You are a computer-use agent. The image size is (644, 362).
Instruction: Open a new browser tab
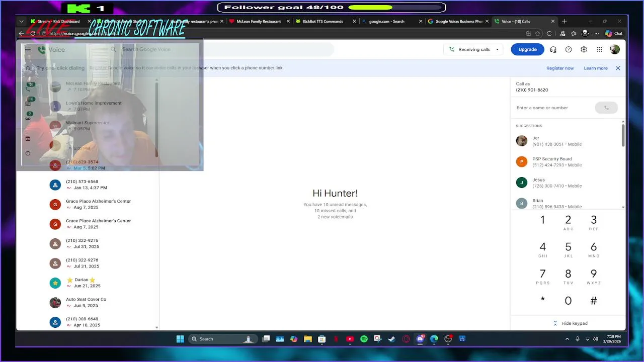click(x=565, y=22)
